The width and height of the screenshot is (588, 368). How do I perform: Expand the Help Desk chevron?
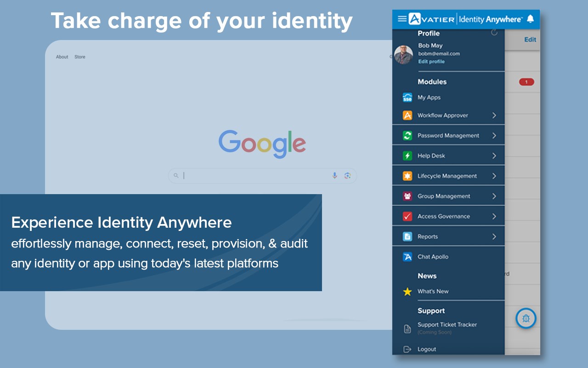click(494, 156)
